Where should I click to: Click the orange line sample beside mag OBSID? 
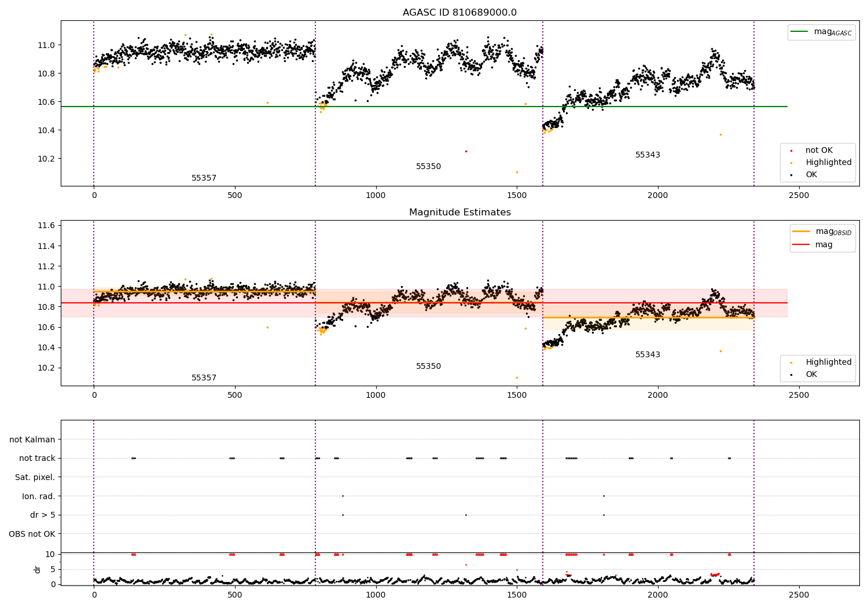coord(801,232)
